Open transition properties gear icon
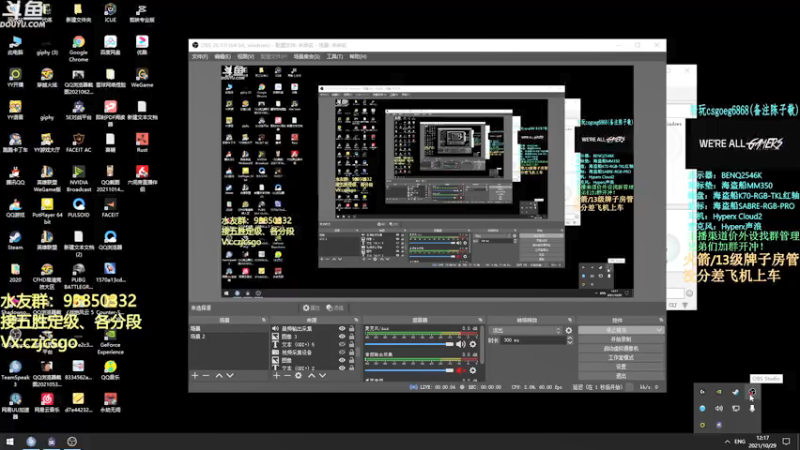This screenshot has width=800, height=450. pyautogui.click(x=569, y=331)
